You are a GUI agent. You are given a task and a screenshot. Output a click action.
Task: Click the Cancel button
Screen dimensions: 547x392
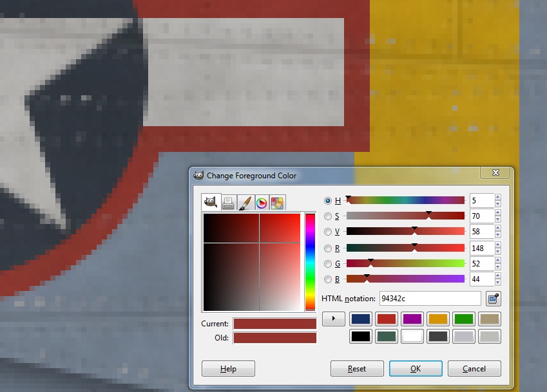click(x=474, y=369)
